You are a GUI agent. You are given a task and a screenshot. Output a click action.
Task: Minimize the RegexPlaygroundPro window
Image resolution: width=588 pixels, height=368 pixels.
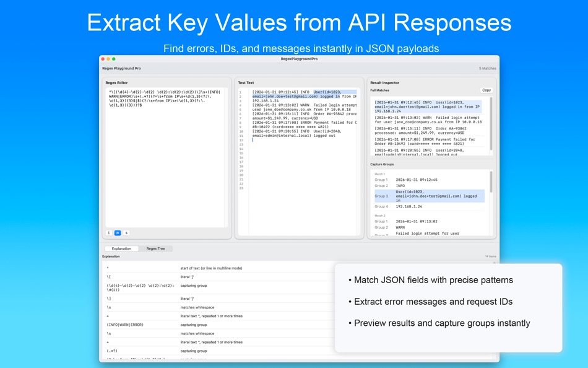tap(108, 59)
